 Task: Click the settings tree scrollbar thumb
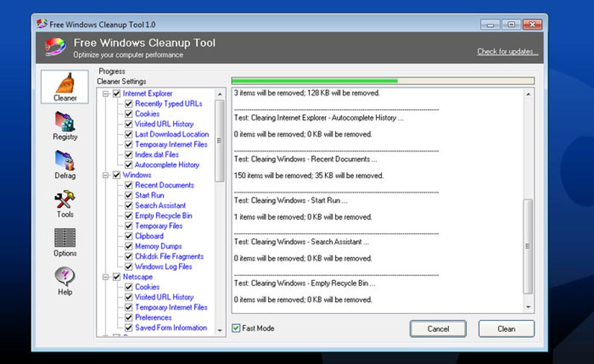click(x=220, y=141)
